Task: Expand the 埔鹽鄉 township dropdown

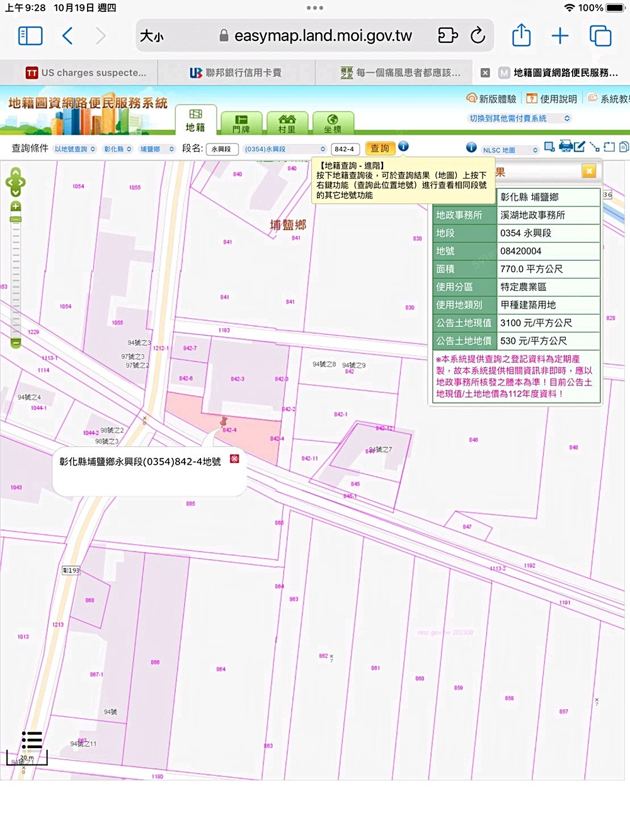Action: [x=156, y=149]
